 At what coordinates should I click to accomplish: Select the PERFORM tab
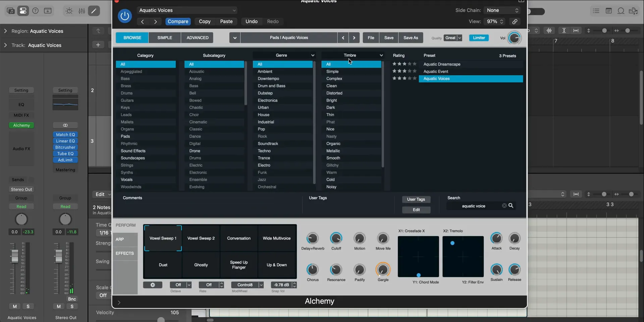pyautogui.click(x=125, y=225)
